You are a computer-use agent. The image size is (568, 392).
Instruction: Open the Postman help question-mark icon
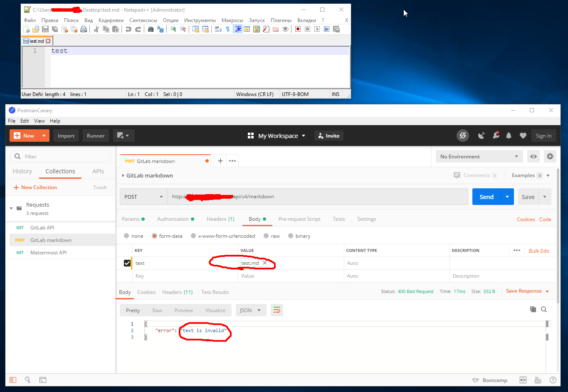coord(553,380)
